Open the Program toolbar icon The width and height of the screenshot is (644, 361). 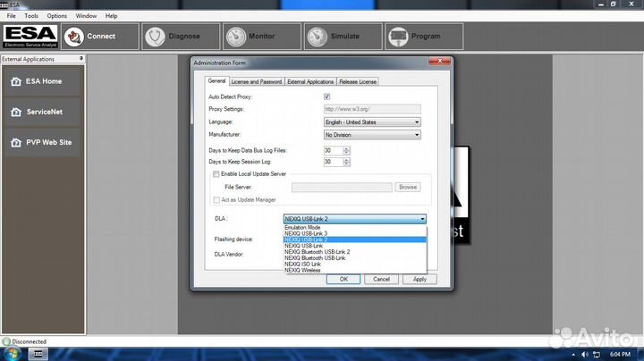pyautogui.click(x=398, y=37)
